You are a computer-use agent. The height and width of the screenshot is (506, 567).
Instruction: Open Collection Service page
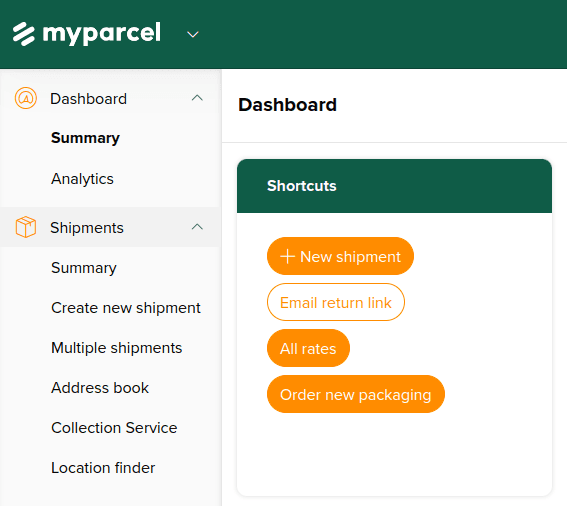coord(114,428)
